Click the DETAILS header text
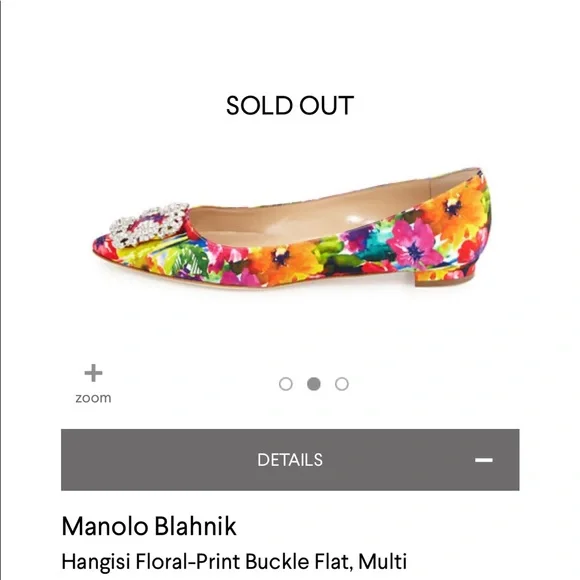This screenshot has width=580, height=580. (x=290, y=460)
